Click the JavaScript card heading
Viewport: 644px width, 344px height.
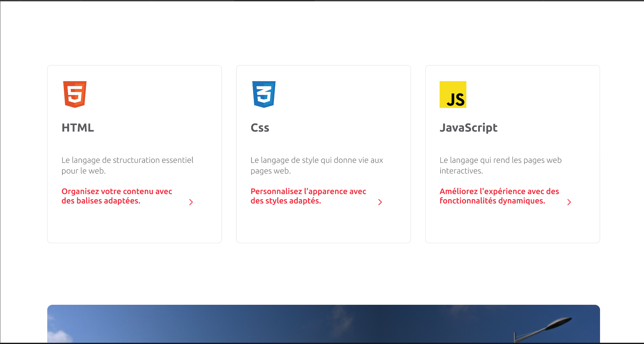(x=468, y=128)
